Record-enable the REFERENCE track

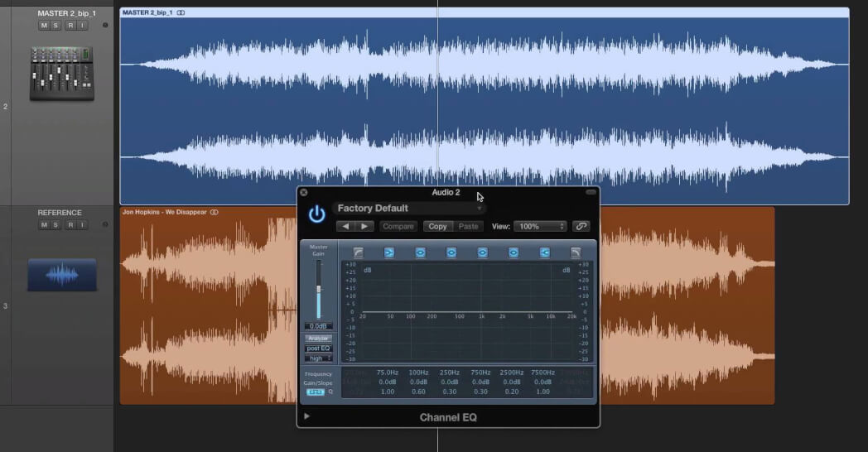70,225
